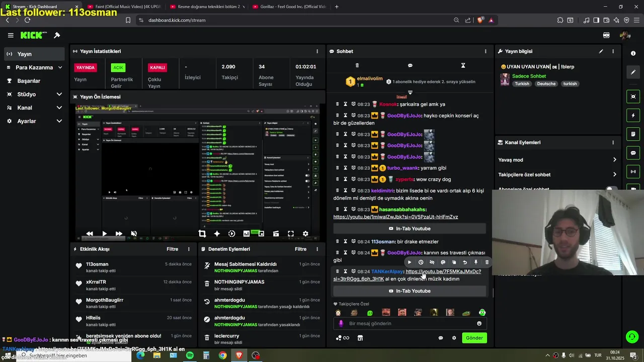The width and height of the screenshot is (644, 362).
Task: Select Yayın in the left sidebar
Action: coord(35,54)
